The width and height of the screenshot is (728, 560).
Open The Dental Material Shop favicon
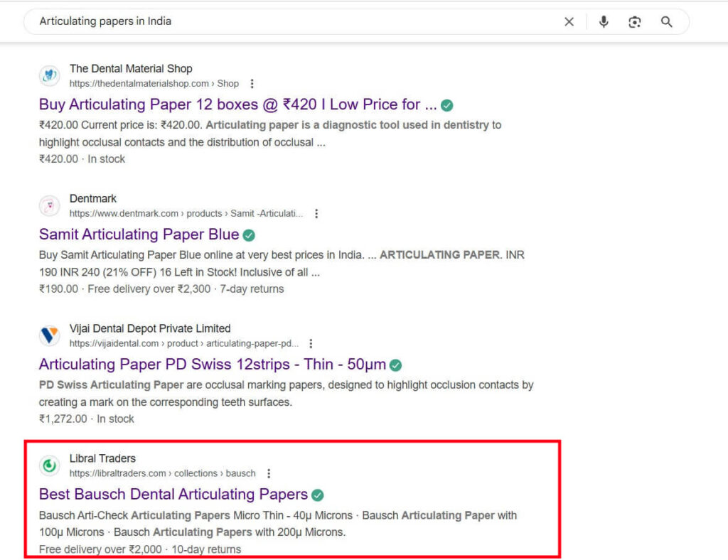click(x=49, y=75)
